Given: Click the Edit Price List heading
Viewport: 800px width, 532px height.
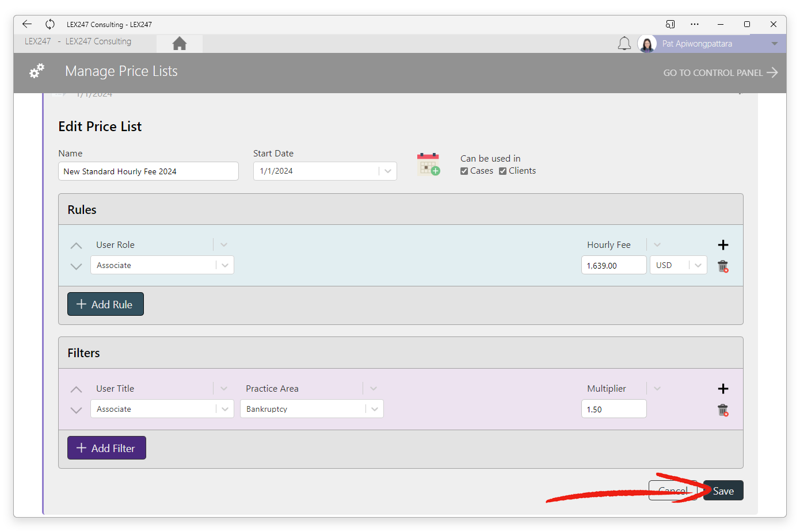Looking at the screenshot, I should pos(100,127).
